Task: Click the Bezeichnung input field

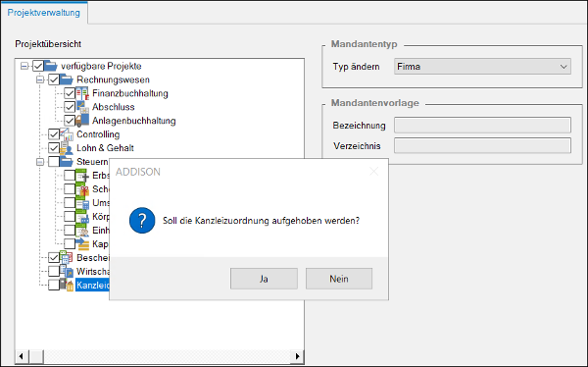Action: (482, 125)
